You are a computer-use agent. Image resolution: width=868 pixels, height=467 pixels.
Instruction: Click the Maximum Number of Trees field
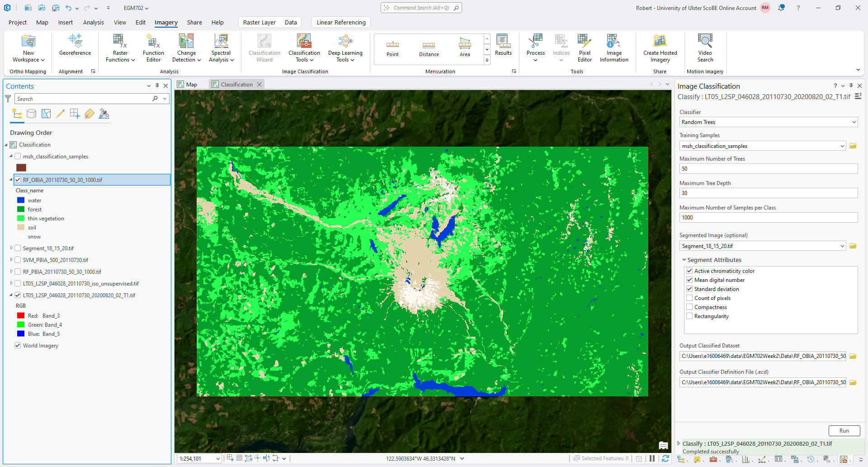768,169
